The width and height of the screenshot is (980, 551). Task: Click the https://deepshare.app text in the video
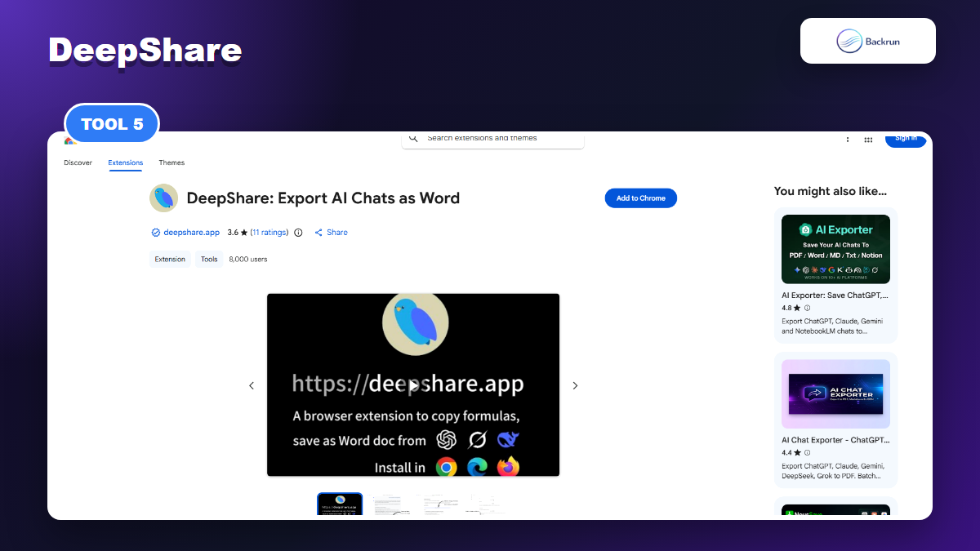click(408, 384)
